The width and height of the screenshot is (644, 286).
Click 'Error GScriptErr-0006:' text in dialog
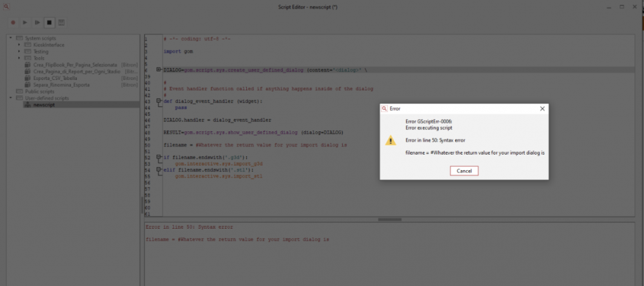(429, 122)
